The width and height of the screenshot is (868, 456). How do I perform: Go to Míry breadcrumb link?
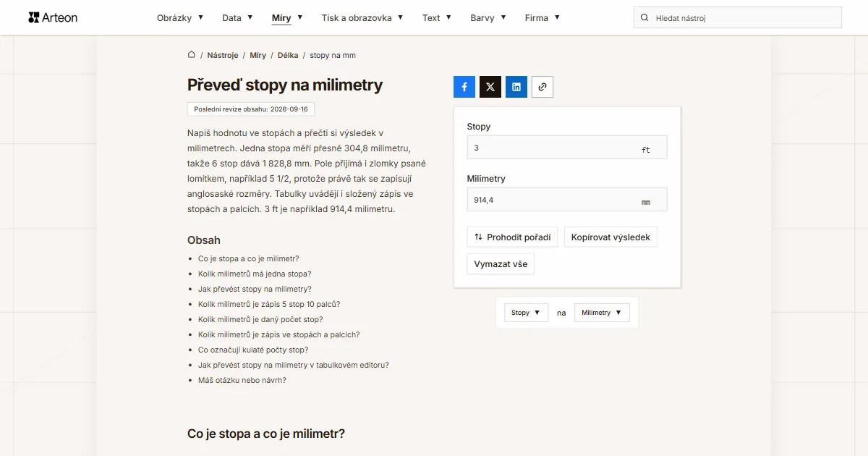pyautogui.click(x=258, y=55)
